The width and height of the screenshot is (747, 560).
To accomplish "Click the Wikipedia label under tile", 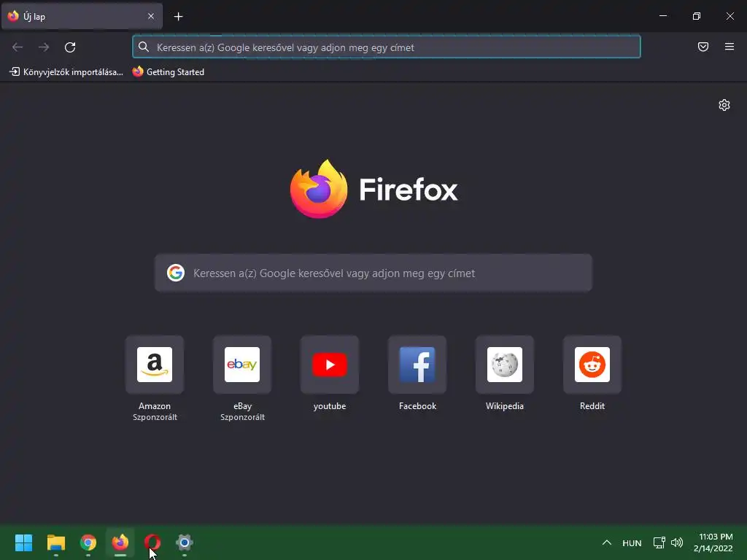I will (505, 406).
